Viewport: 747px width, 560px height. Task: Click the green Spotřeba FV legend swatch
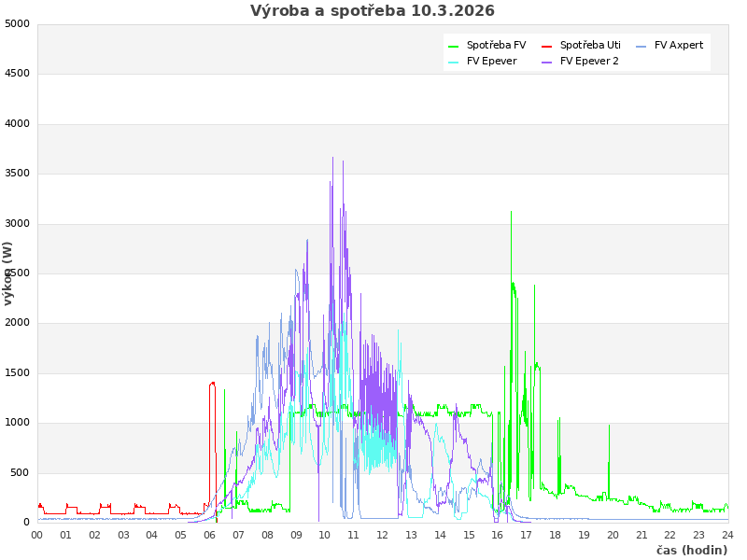pos(454,46)
